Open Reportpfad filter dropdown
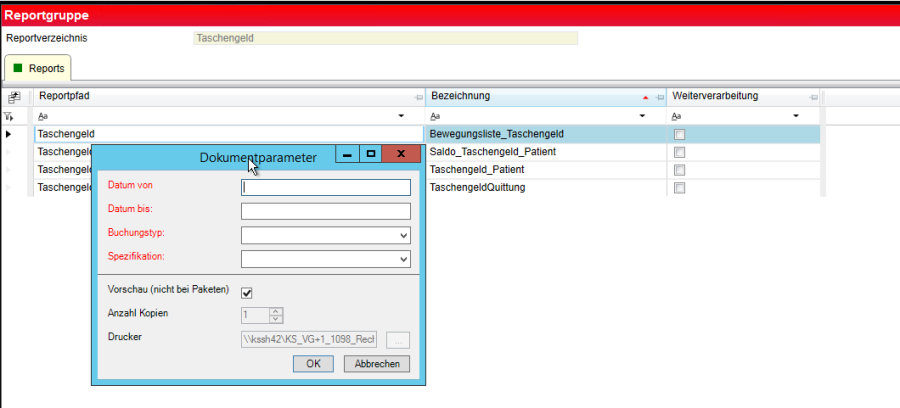 (x=401, y=116)
